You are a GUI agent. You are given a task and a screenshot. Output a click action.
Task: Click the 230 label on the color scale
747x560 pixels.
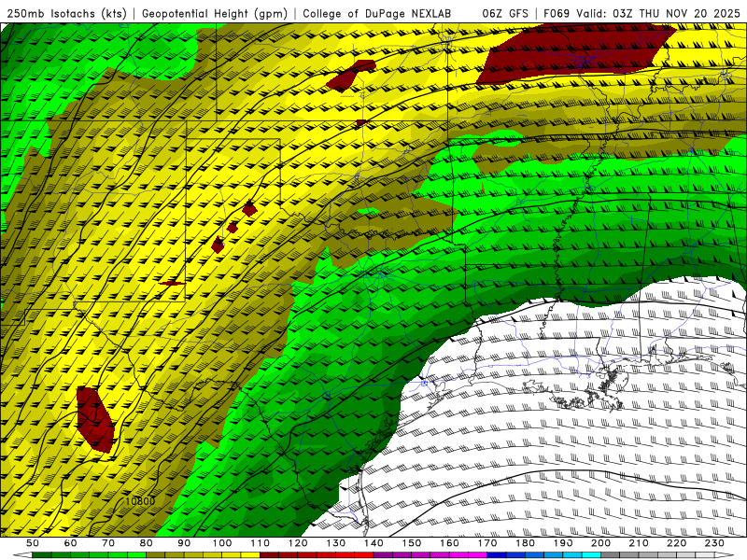[714, 543]
